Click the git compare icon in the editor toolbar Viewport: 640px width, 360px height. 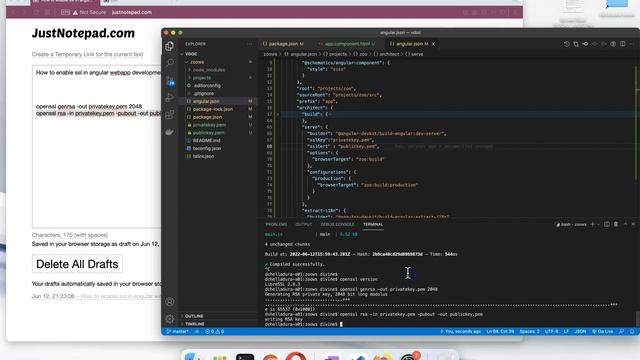coord(585,44)
